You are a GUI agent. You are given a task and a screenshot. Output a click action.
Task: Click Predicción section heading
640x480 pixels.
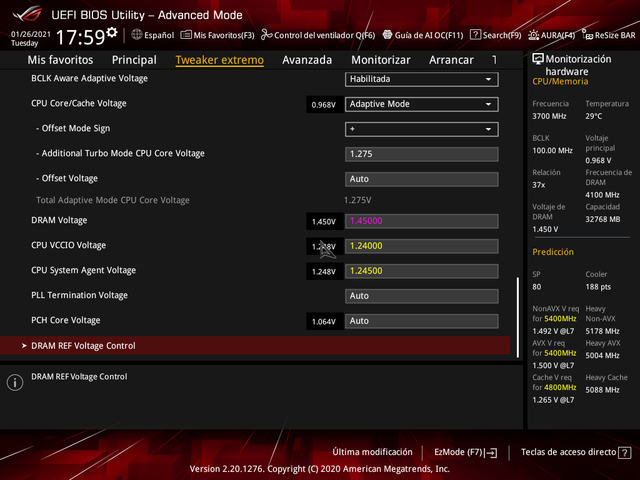(553, 252)
